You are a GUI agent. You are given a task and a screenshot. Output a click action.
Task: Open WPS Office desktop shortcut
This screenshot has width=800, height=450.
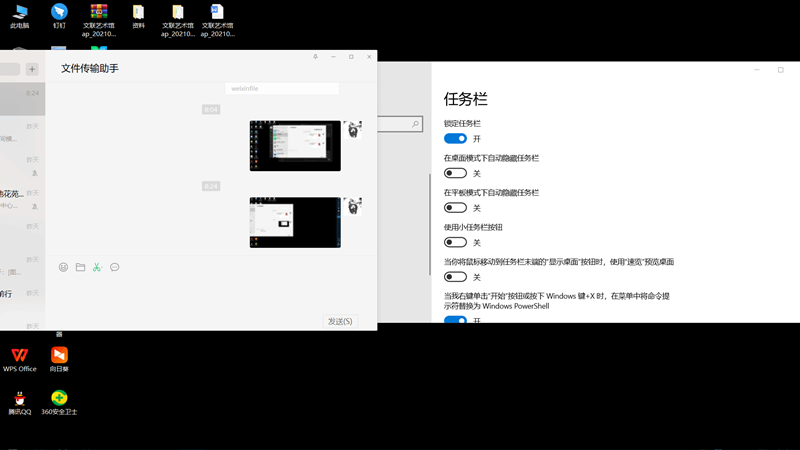(19, 356)
